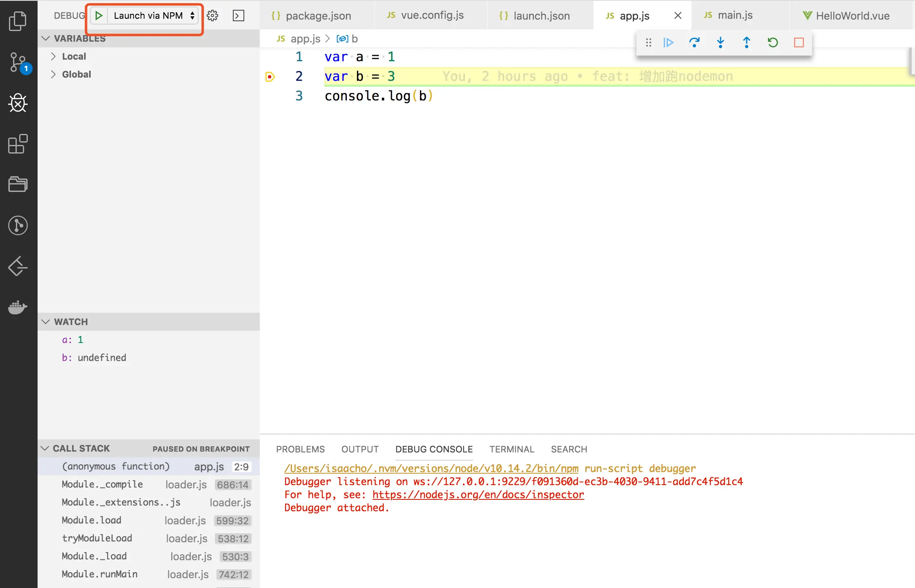915x588 pixels.
Task: Stop the debugger with the red square
Action: pyautogui.click(x=799, y=42)
